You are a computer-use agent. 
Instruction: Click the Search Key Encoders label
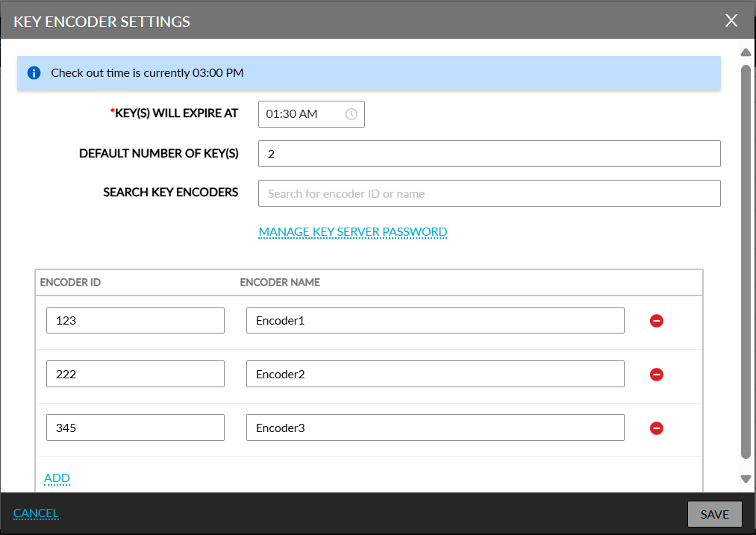click(171, 193)
